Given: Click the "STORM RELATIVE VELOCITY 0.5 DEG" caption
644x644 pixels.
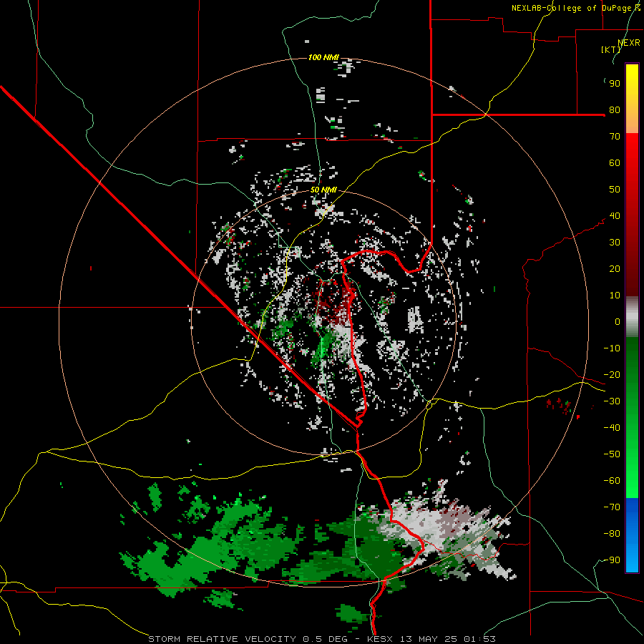Looking at the screenshot, I should click(248, 639).
